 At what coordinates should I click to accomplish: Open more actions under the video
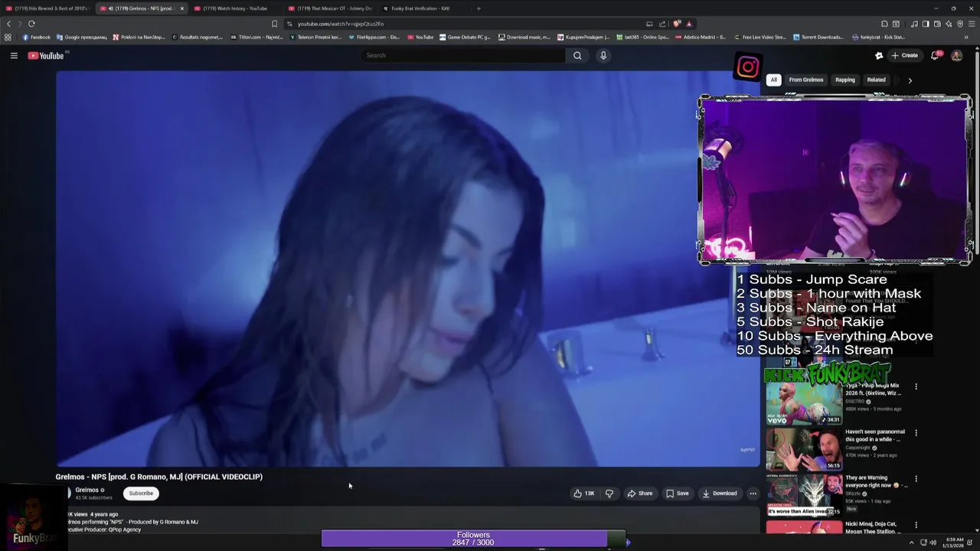click(x=753, y=494)
